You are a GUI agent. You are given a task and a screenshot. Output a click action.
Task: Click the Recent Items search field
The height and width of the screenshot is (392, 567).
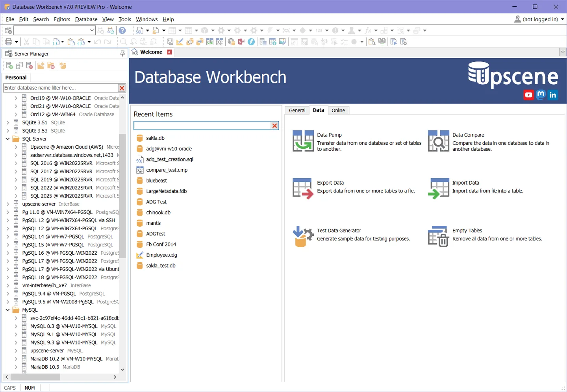(202, 126)
